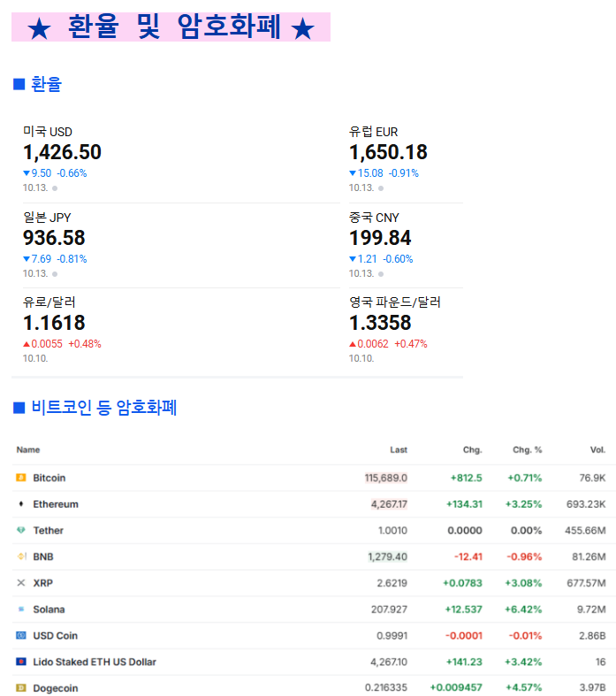The width and height of the screenshot is (616, 696).
Task: Click the XRP logo icon
Action: tap(21, 583)
